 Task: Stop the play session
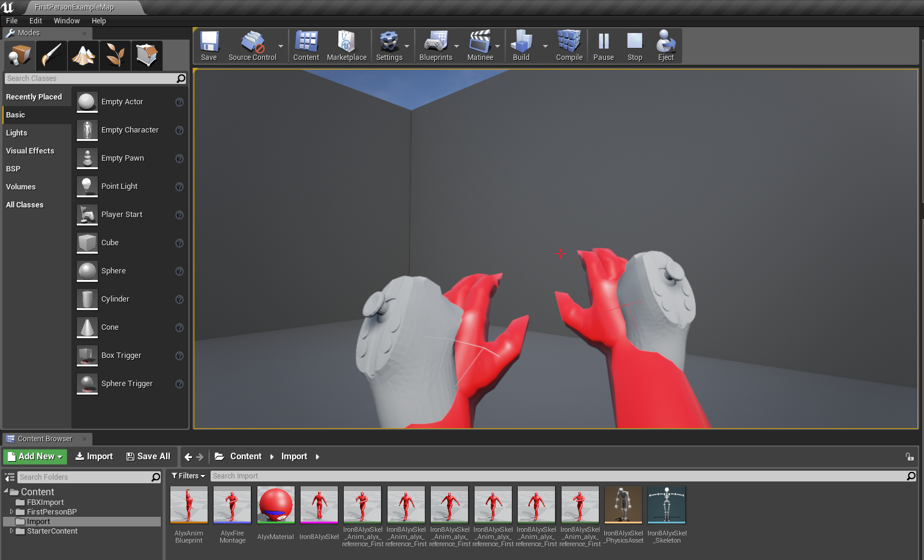634,46
